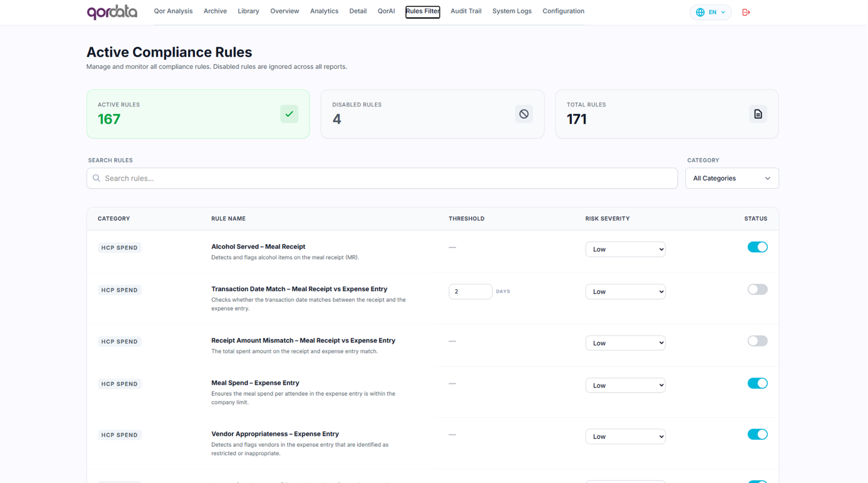Click the logout icon in header

coord(746,12)
